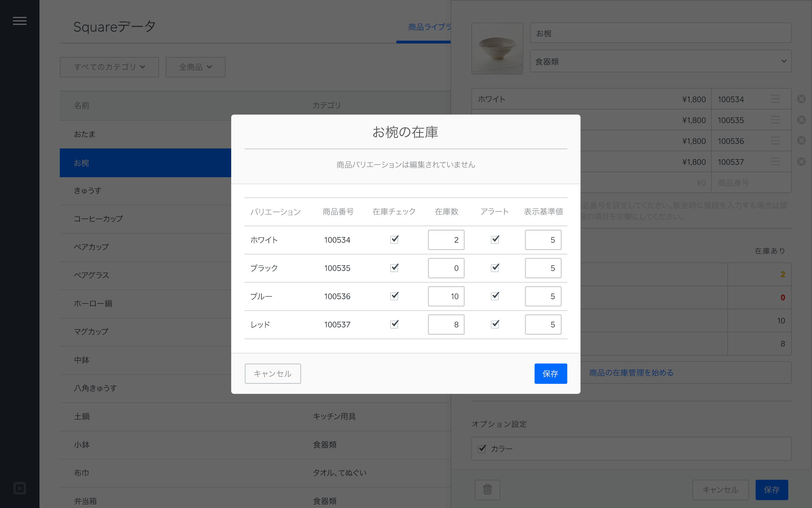Remove the 100537 variation with its X icon
The height and width of the screenshot is (508, 812).
[x=801, y=162]
